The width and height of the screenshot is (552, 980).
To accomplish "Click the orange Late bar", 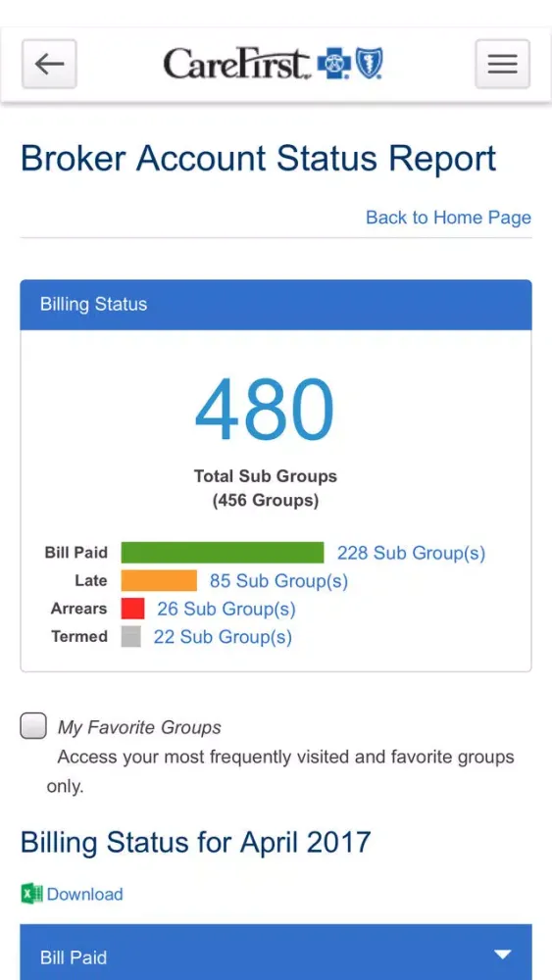I will pyautogui.click(x=159, y=580).
